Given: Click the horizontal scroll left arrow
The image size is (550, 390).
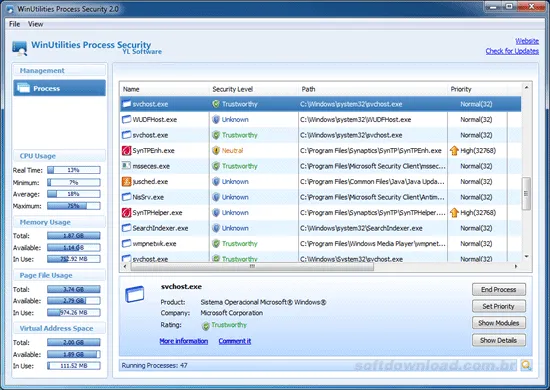Looking at the screenshot, I should click(x=125, y=267).
